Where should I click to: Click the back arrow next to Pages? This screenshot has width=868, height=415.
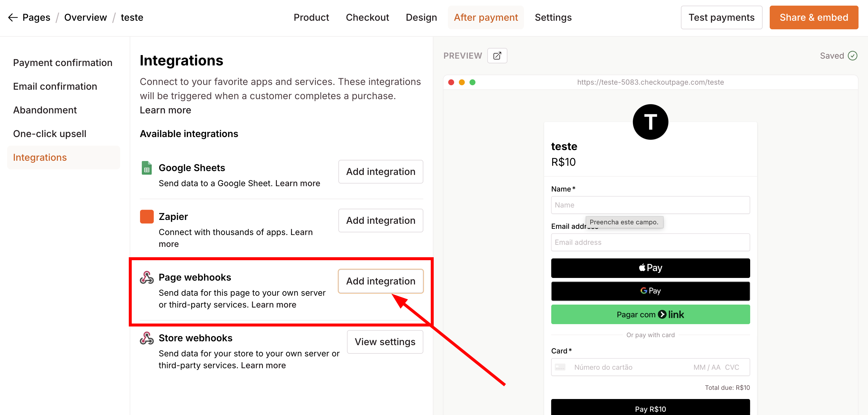[13, 17]
